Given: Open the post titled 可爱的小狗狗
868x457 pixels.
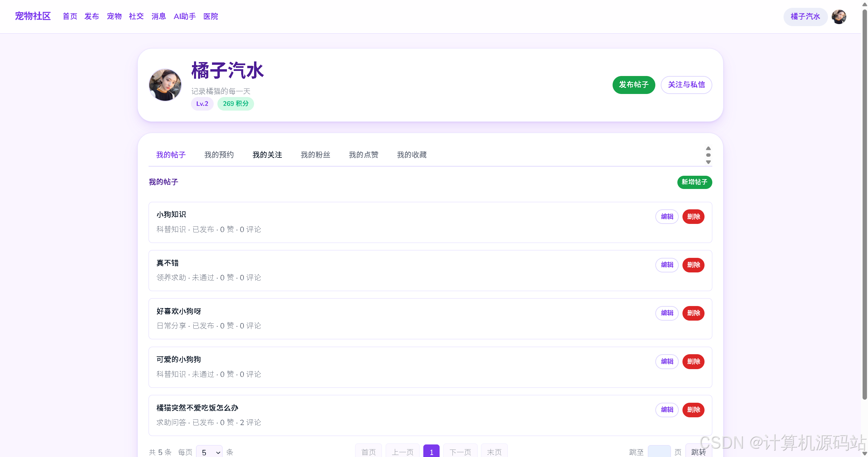Looking at the screenshot, I should (179, 359).
